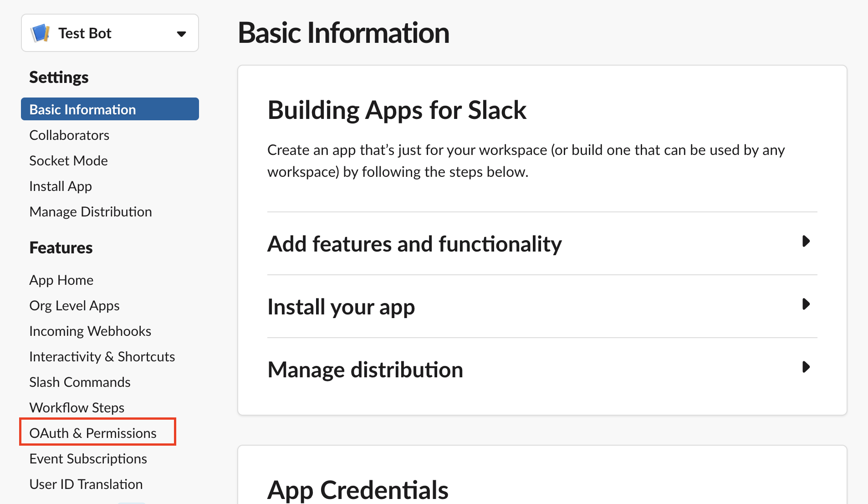Click the Test Bot app icon

click(40, 33)
